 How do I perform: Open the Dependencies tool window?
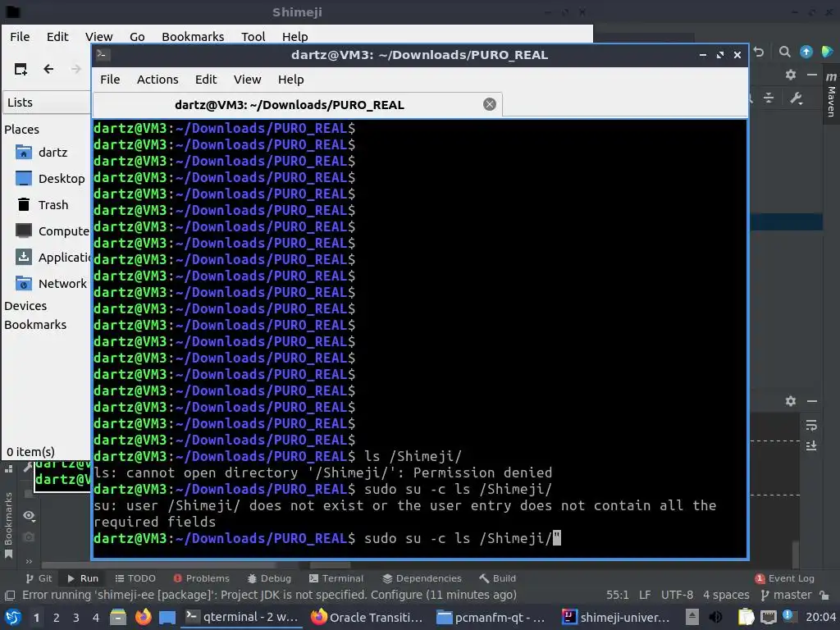coord(422,578)
